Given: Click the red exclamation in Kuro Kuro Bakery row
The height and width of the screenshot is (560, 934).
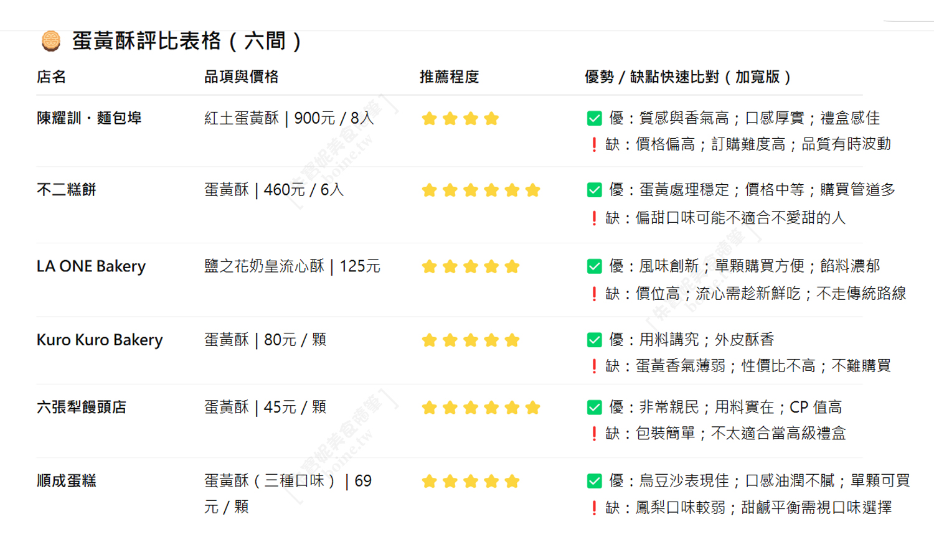Looking at the screenshot, I should [x=594, y=366].
